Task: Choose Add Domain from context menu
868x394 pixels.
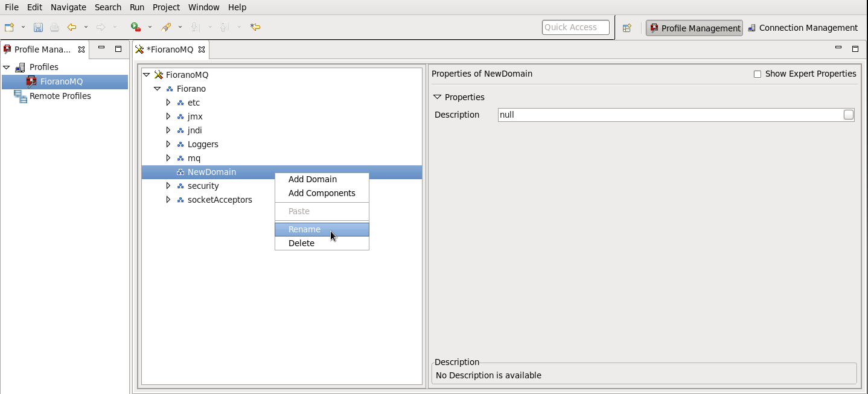Action: pos(322,179)
